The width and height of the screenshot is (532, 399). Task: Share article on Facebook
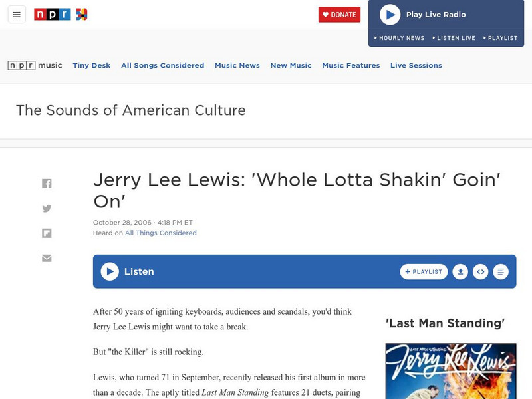47,184
